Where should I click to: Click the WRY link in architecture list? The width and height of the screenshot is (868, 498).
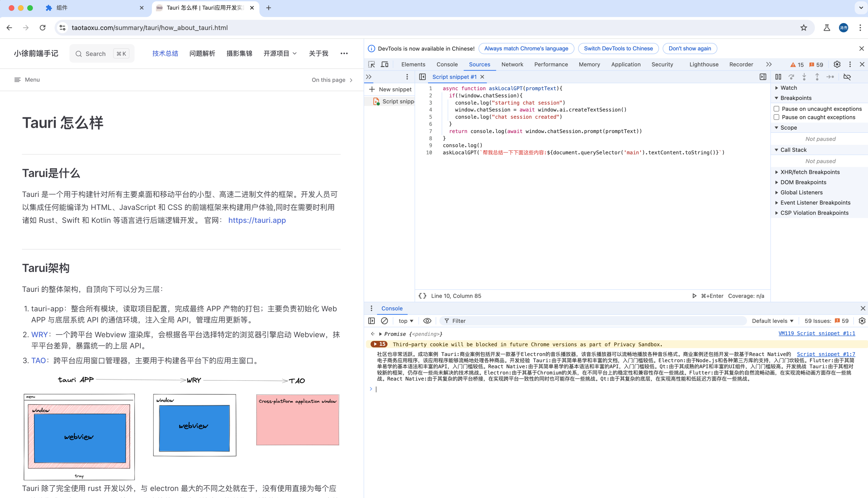tap(39, 334)
